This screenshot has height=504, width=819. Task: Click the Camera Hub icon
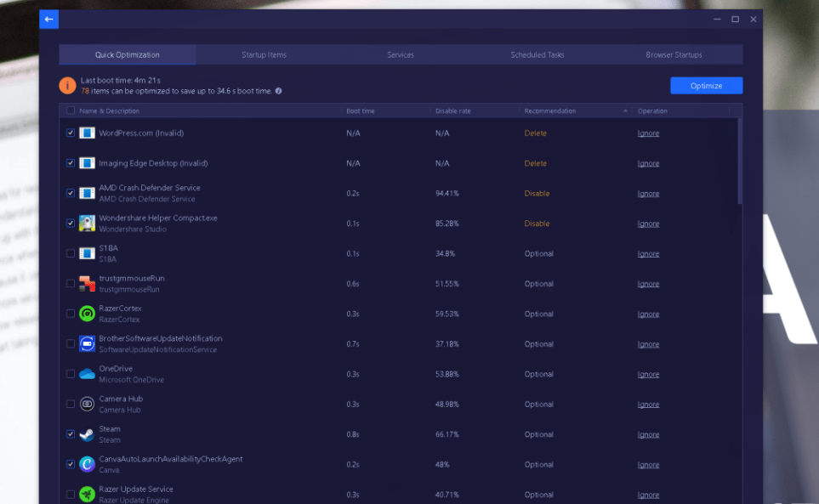(88, 404)
